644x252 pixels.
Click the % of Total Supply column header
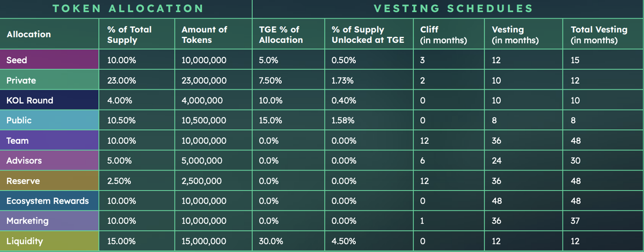pyautogui.click(x=130, y=34)
